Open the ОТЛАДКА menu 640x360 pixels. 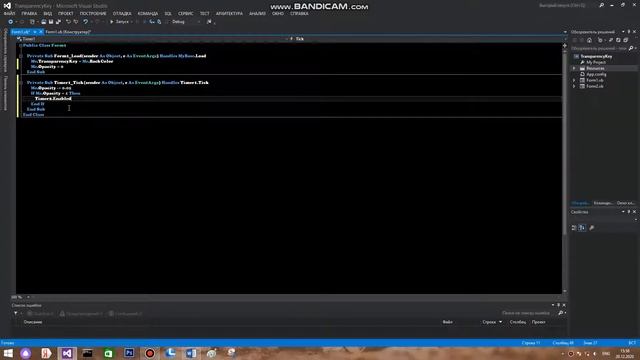click(122, 13)
